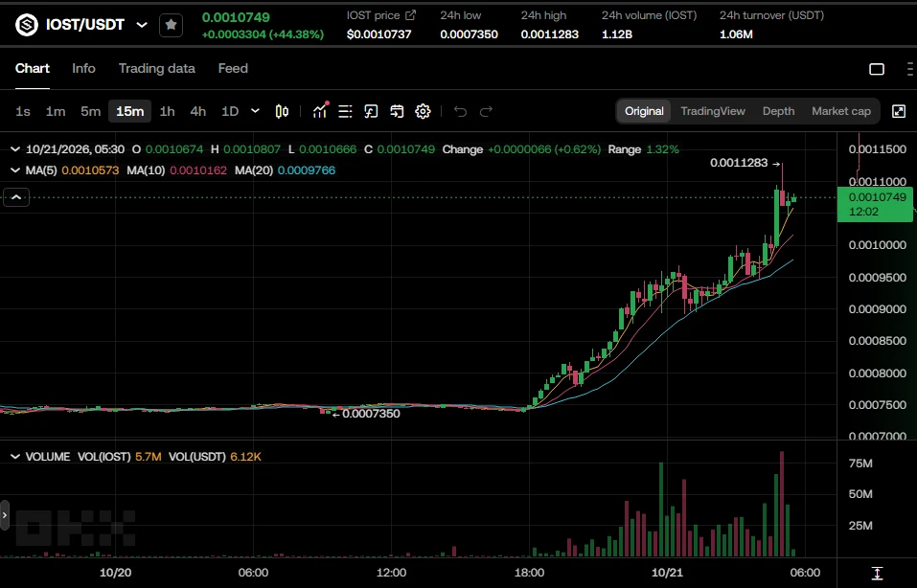The width and height of the screenshot is (917, 588).
Task: Click the up-arrow collapse button under MA row
Action: [16, 197]
